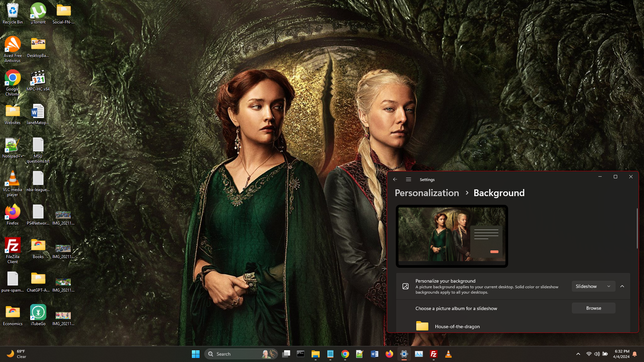Launch FileZilla Client desktop shortcut
This screenshot has width=644, height=362.
click(13, 250)
